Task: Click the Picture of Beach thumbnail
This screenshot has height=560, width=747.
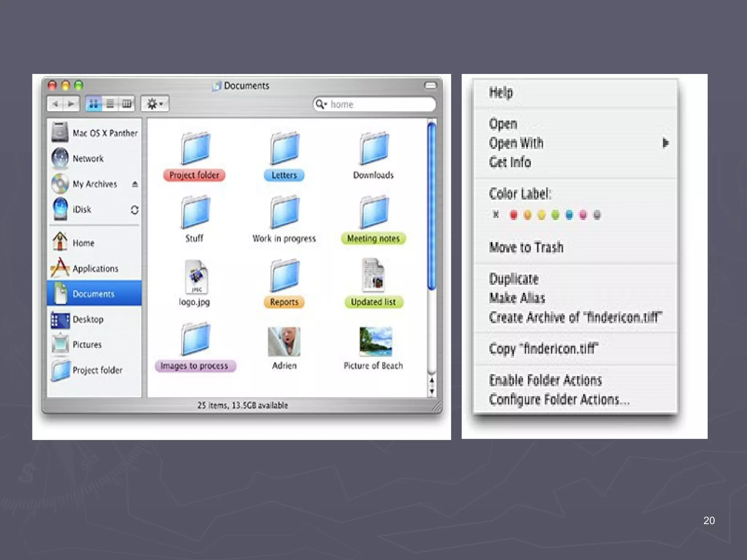Action: tap(375, 342)
